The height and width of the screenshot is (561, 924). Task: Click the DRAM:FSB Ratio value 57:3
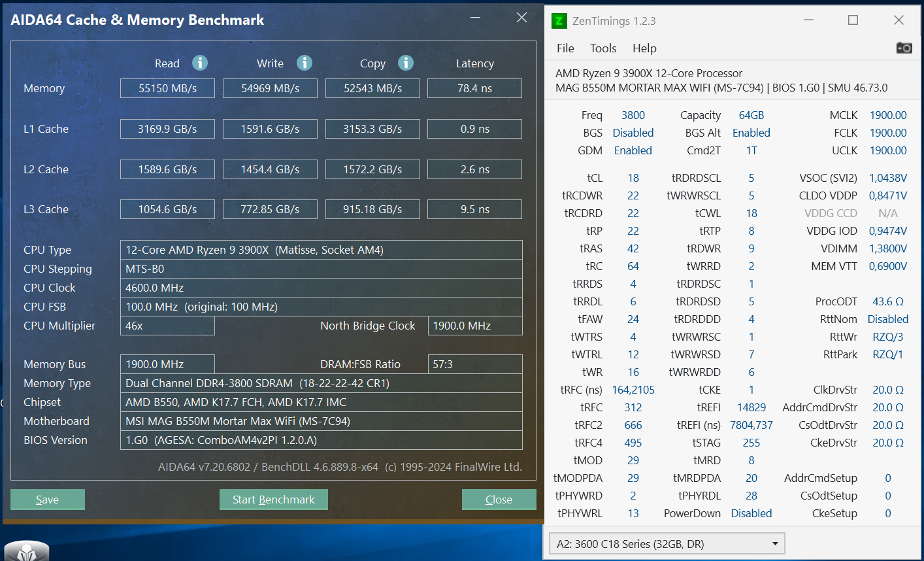[475, 364]
